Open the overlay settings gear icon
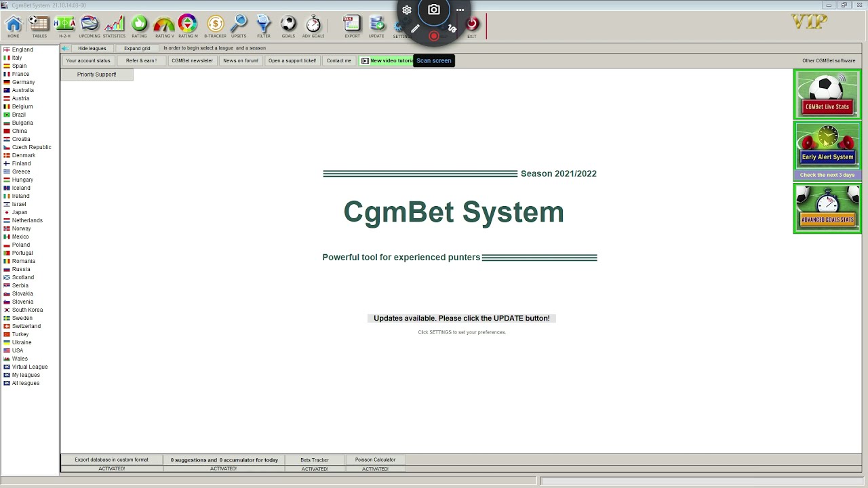 click(407, 10)
